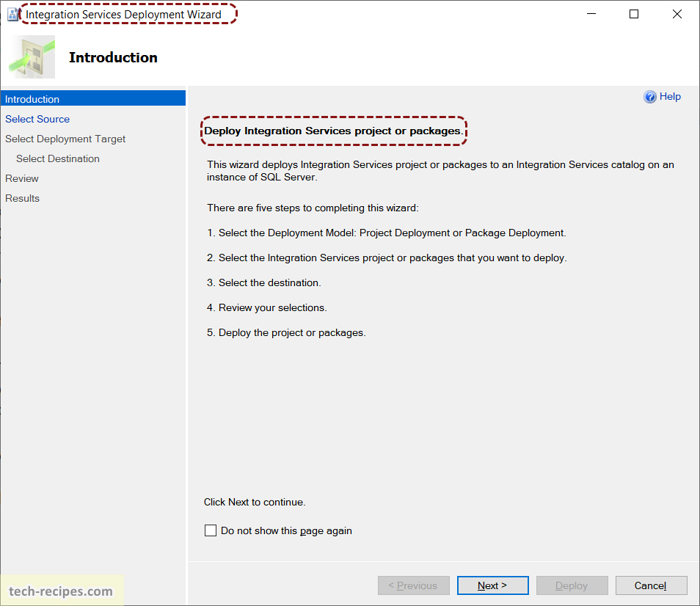
Task: Click the 'Click Next to continue.' text
Action: 255,502
